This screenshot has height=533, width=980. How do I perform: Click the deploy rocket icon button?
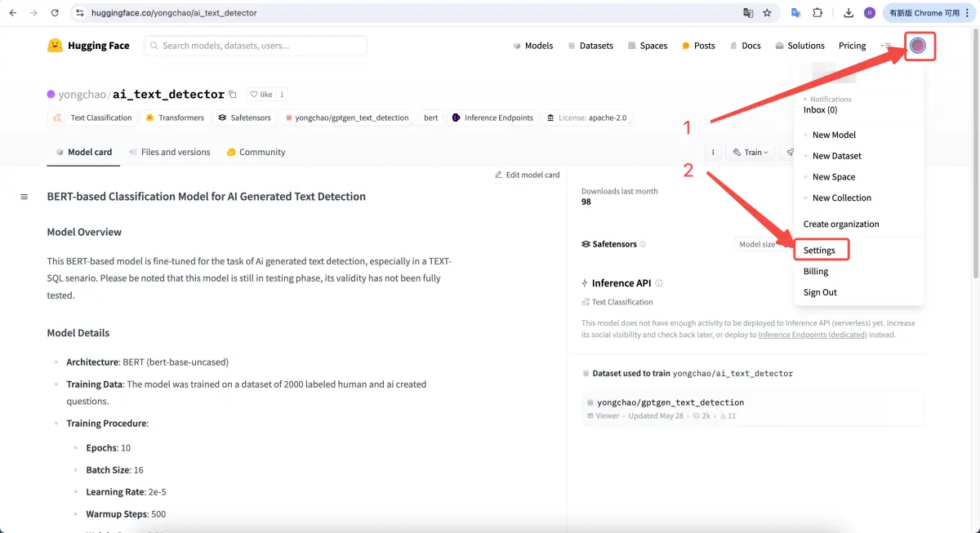pyautogui.click(x=788, y=152)
